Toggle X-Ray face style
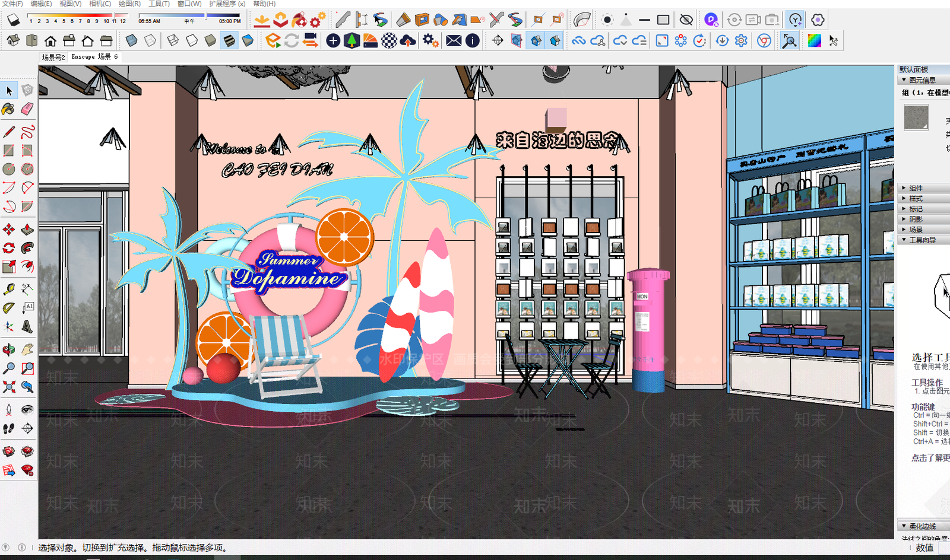Viewport: 950px width, 560px height. [132, 40]
